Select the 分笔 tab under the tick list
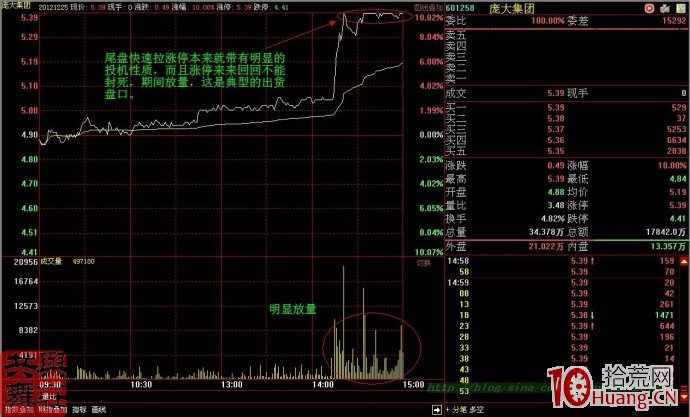 click(x=459, y=410)
